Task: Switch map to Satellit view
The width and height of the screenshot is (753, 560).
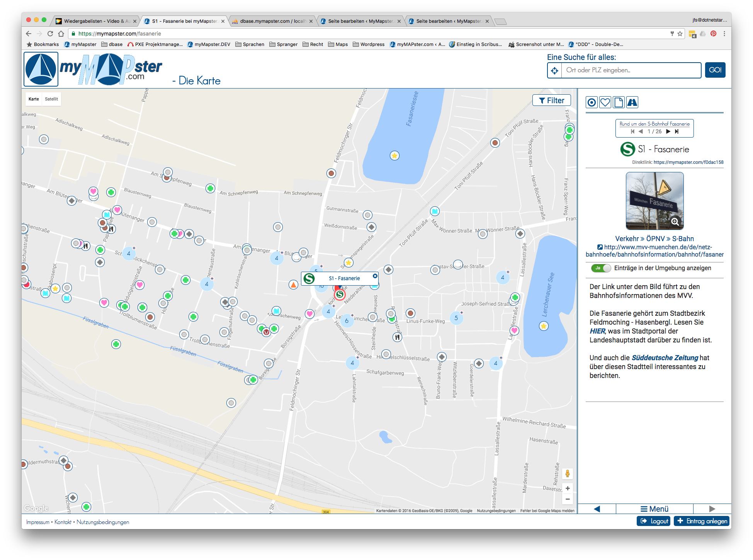Action: [x=51, y=99]
